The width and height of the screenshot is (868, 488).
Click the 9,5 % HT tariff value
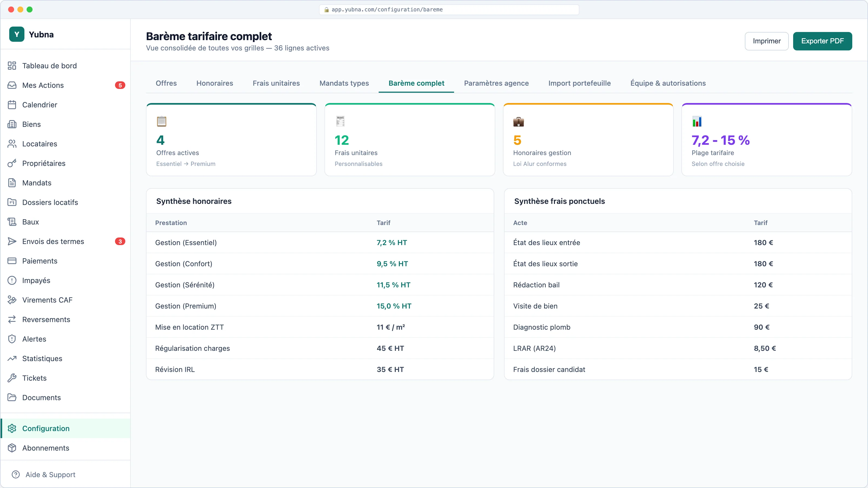[x=392, y=264]
